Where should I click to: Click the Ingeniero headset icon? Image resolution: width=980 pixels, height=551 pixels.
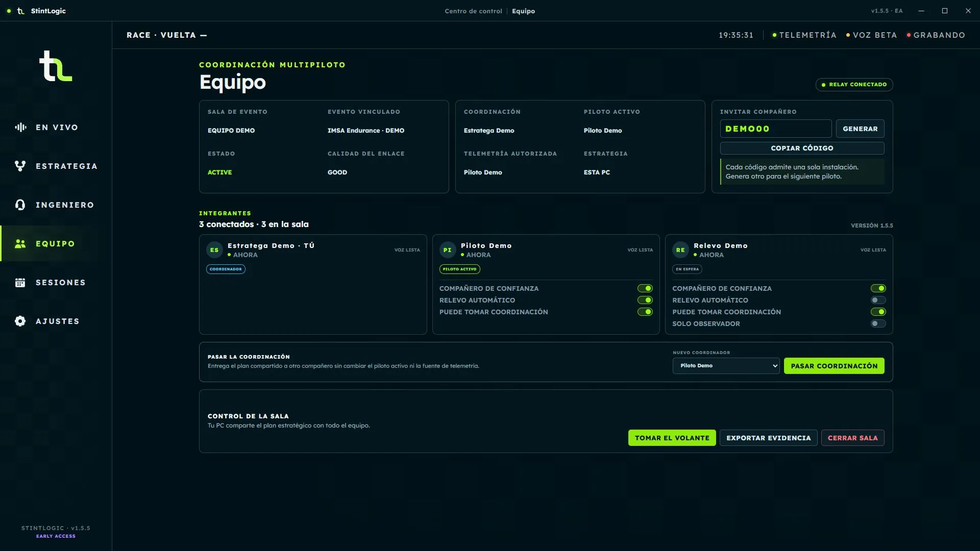(x=20, y=205)
